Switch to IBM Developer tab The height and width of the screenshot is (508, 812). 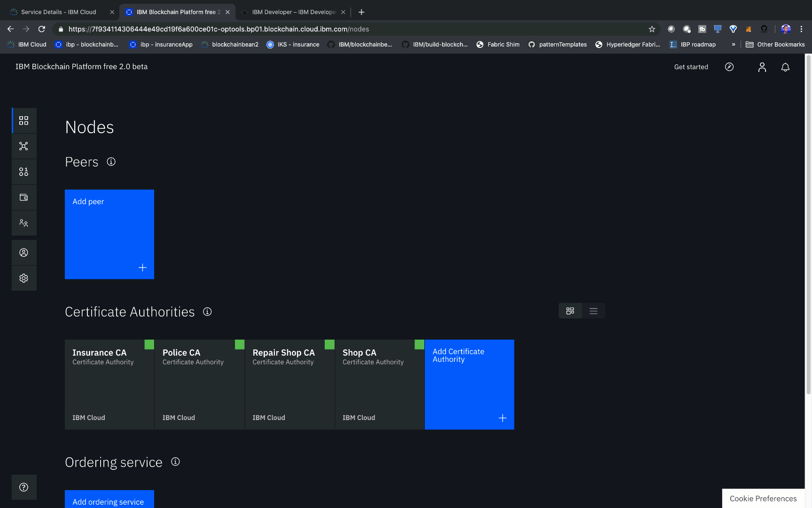point(294,12)
